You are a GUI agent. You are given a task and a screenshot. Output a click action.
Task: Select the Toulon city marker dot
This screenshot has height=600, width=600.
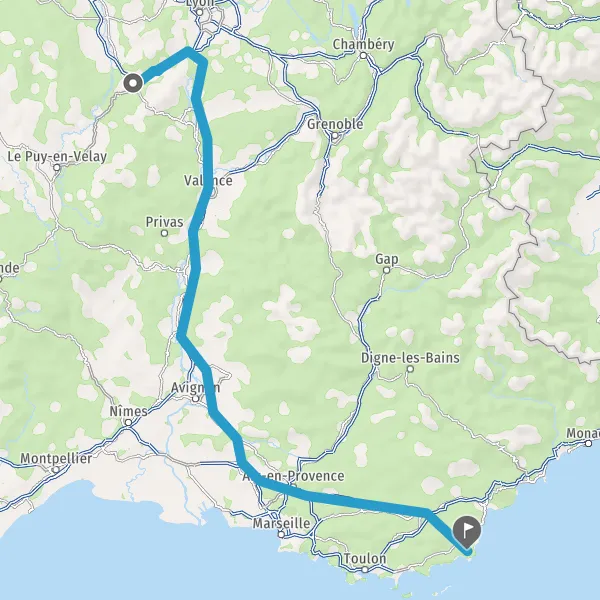pyautogui.click(x=365, y=570)
